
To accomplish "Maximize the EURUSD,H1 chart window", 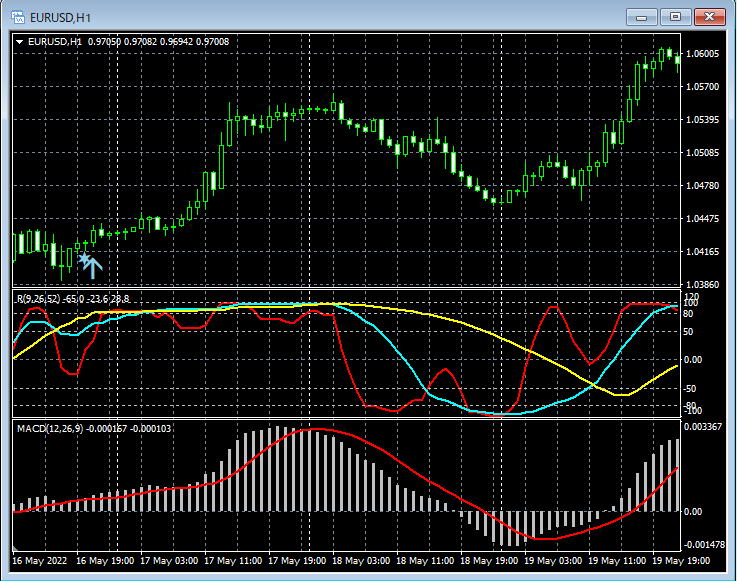I will pos(675,17).
